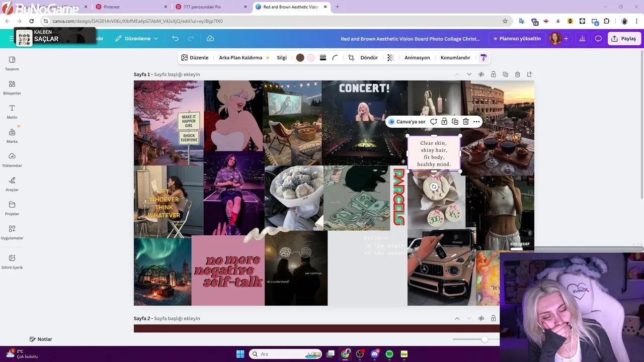Duplicate the selected element from floating toolbar
This screenshot has height=362, width=644.
(455, 122)
